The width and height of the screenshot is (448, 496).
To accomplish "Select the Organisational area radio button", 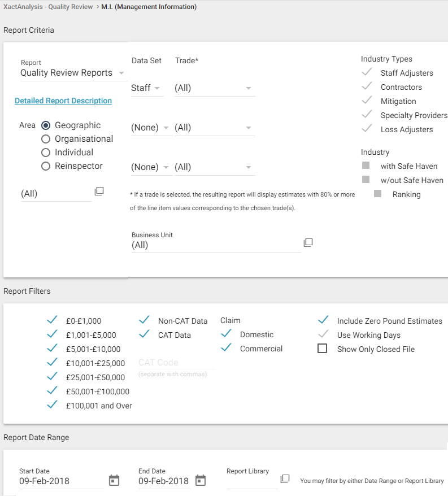I will 46,139.
